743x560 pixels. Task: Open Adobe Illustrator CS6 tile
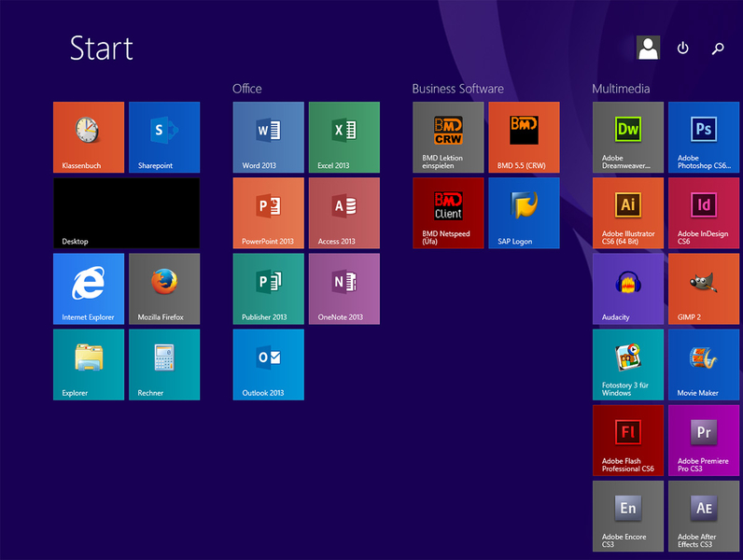pos(628,213)
